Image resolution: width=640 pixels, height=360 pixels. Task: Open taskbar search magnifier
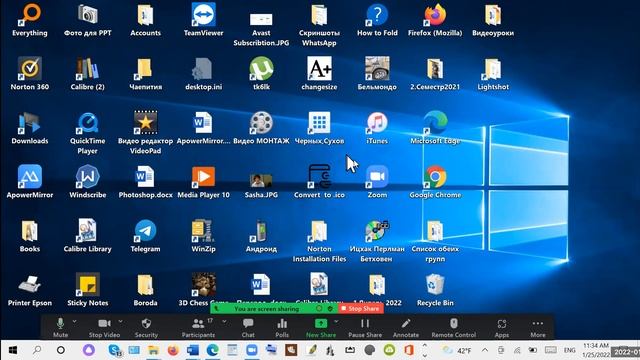[37, 350]
